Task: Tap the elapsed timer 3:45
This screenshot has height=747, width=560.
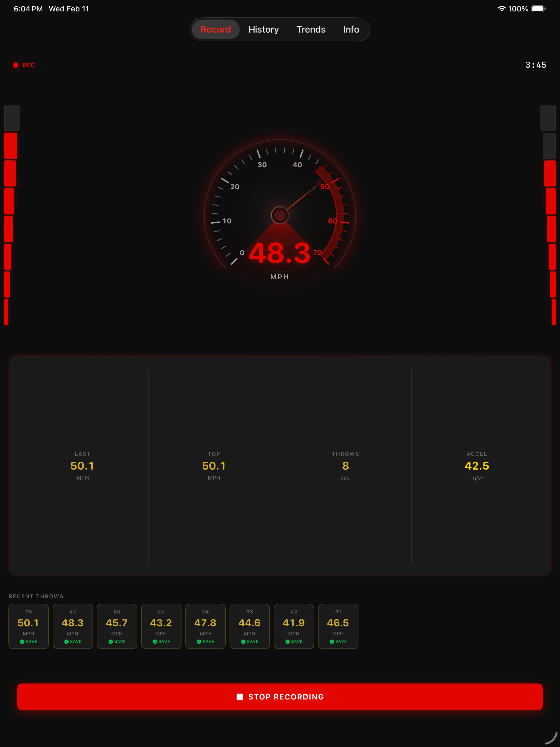Action: 536,65
